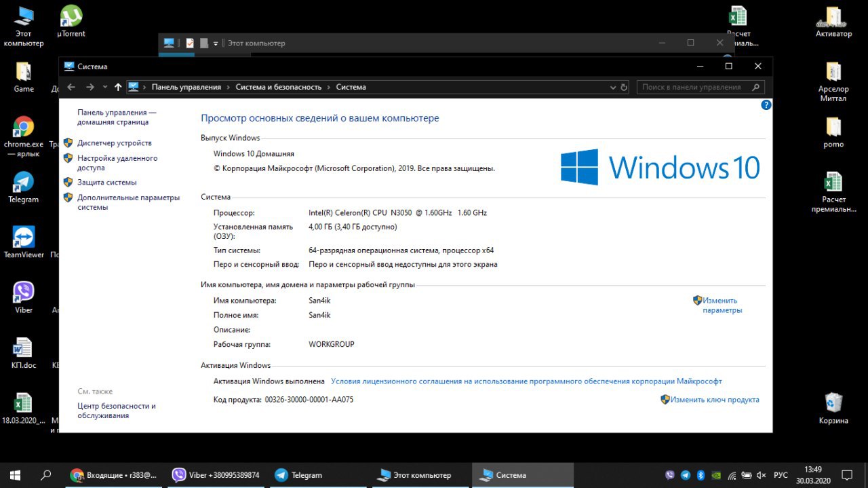Image resolution: width=868 pixels, height=488 pixels.
Task: Open the Bluetooth tray icon
Action: click(x=701, y=475)
